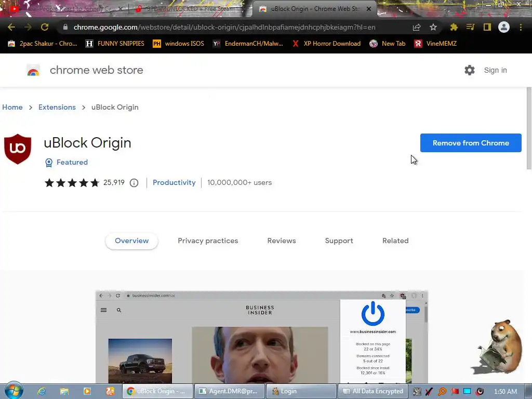Click the Business Insider screenshot preview

(x=262, y=337)
